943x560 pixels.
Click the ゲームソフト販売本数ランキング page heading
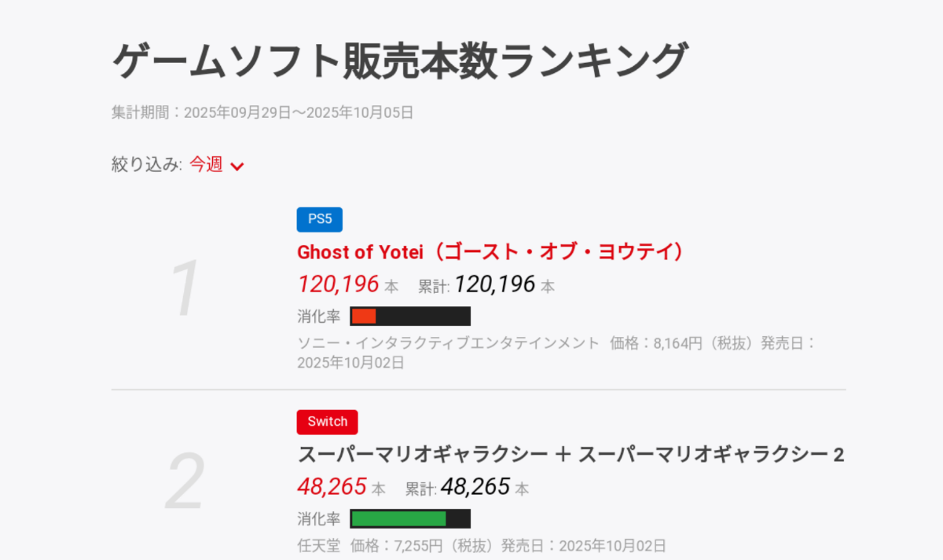pyautogui.click(x=399, y=60)
